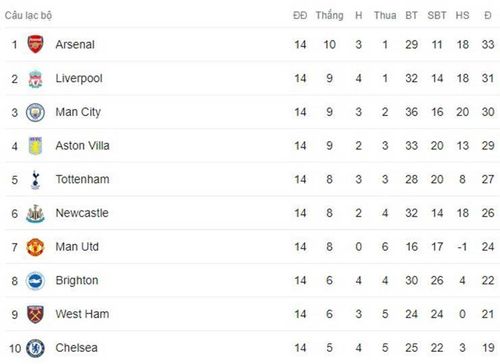500x364 pixels.
Task: Click the Man Utd club badge
Action: tap(35, 247)
